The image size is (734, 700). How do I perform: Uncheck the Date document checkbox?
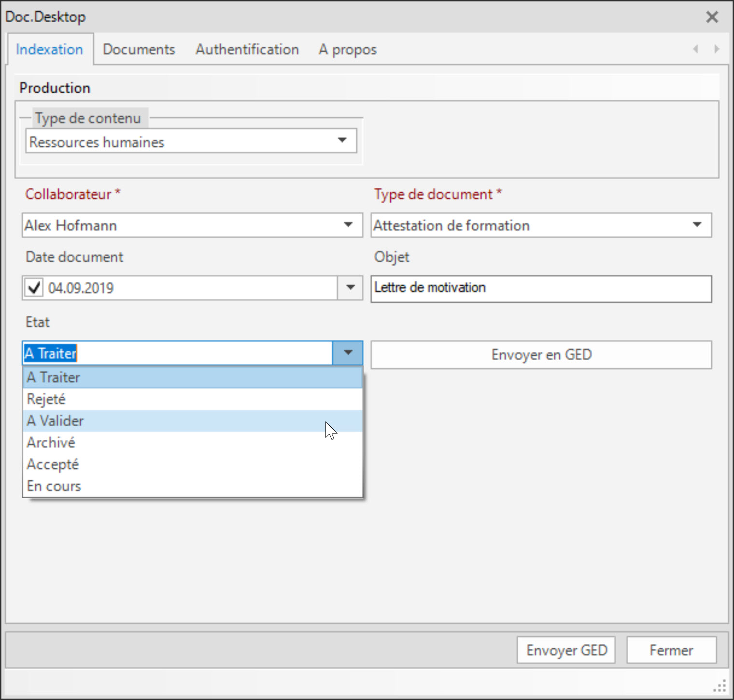[34, 288]
